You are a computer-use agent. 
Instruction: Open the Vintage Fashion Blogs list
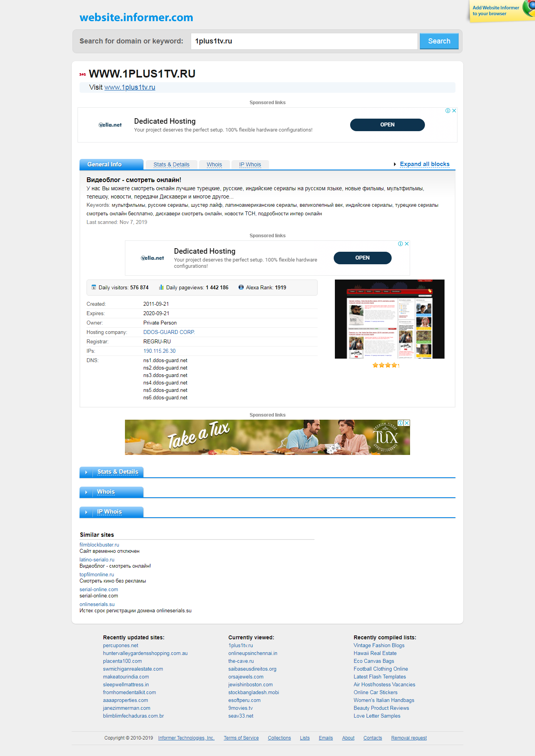tap(379, 645)
